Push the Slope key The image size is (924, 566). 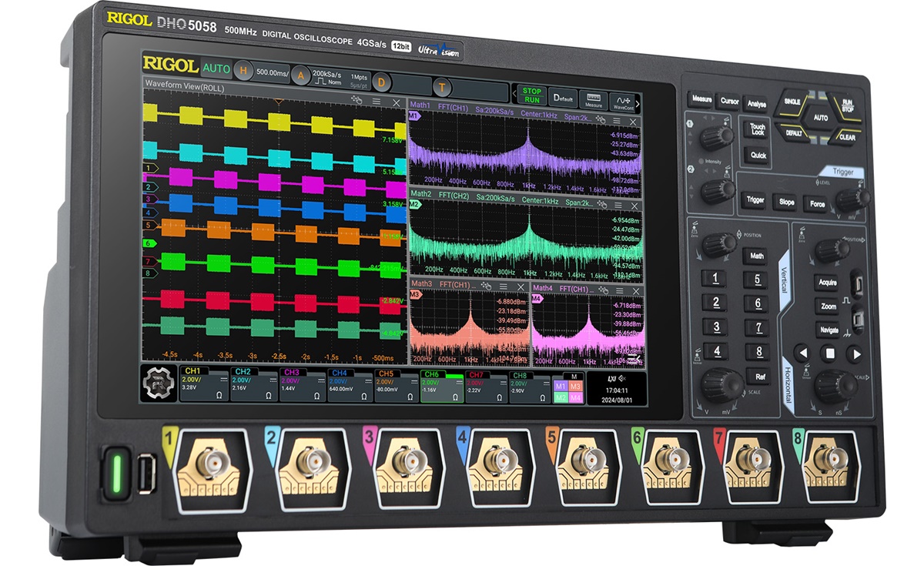(x=786, y=202)
